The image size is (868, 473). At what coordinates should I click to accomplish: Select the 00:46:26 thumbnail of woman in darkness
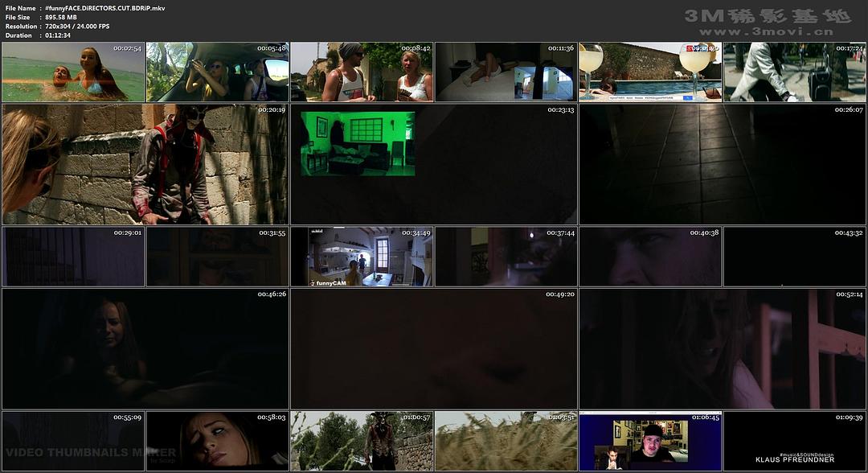(x=145, y=349)
